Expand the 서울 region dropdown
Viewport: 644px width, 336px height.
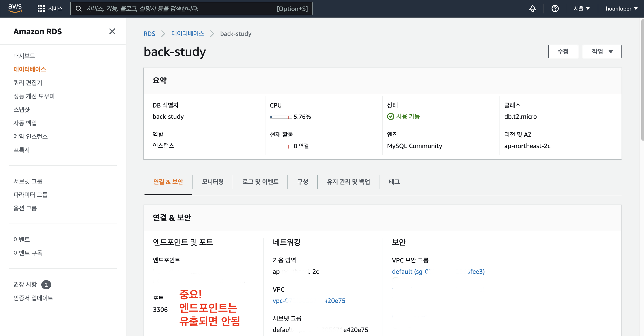point(581,9)
